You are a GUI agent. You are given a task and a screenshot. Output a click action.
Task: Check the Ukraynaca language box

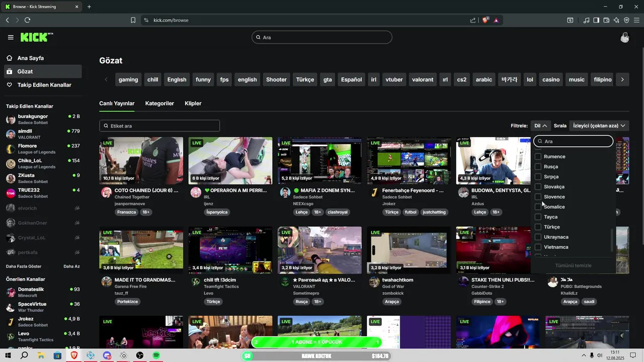[538, 237]
